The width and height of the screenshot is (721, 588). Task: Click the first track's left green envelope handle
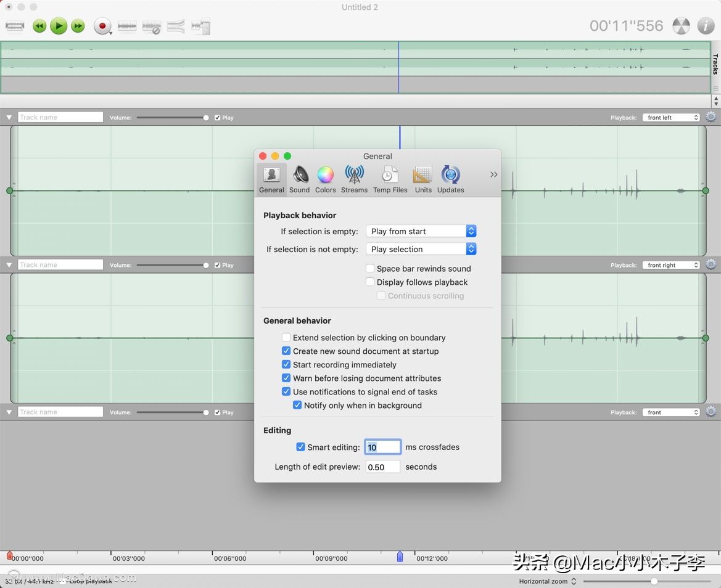point(10,190)
